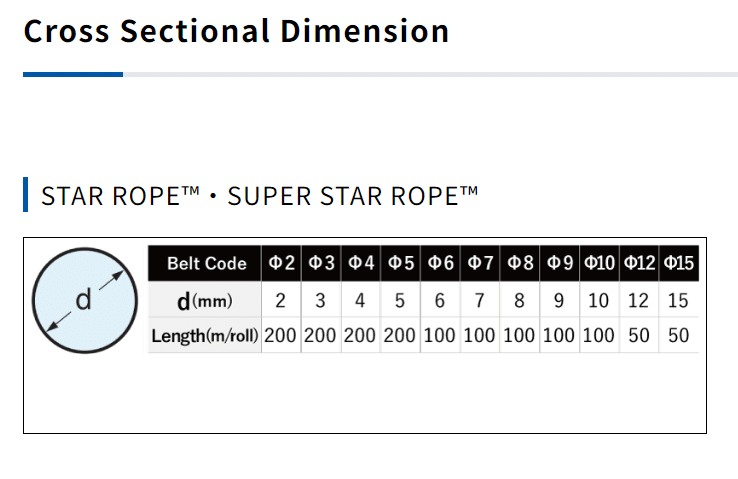The width and height of the screenshot is (738, 479).
Task: Click the Φ2 belt code column header
Action: pyautogui.click(x=281, y=264)
